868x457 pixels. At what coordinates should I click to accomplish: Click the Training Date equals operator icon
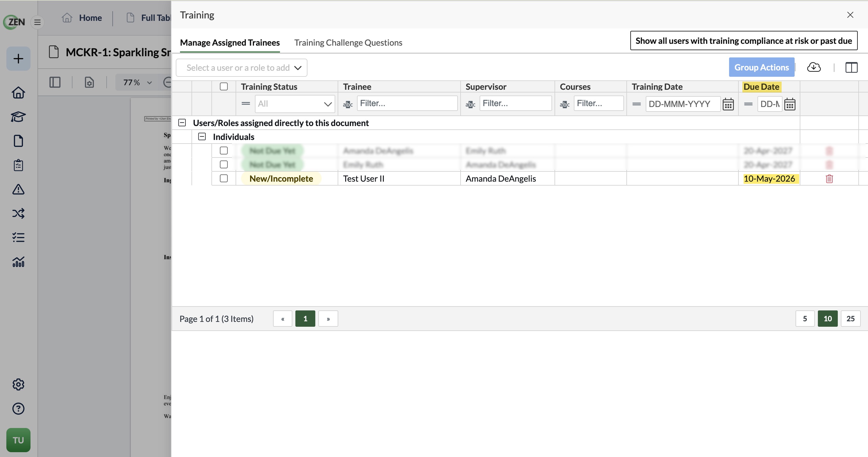(637, 104)
